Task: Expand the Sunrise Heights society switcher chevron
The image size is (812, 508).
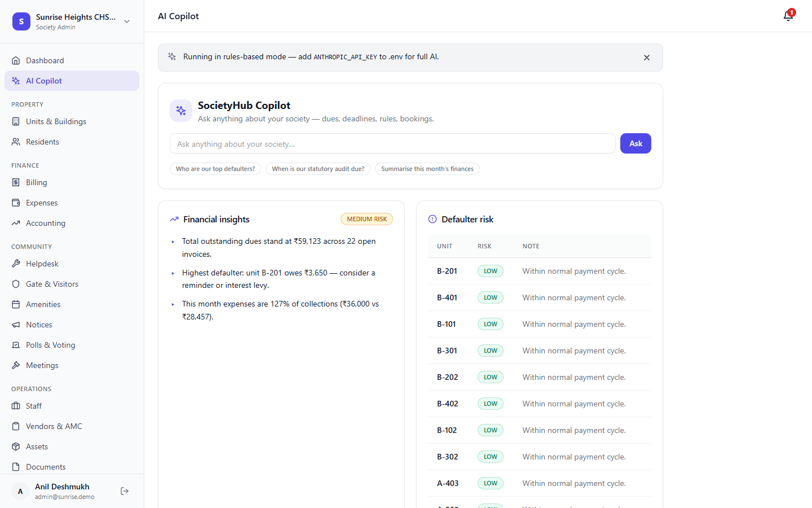Action: pyautogui.click(x=127, y=21)
